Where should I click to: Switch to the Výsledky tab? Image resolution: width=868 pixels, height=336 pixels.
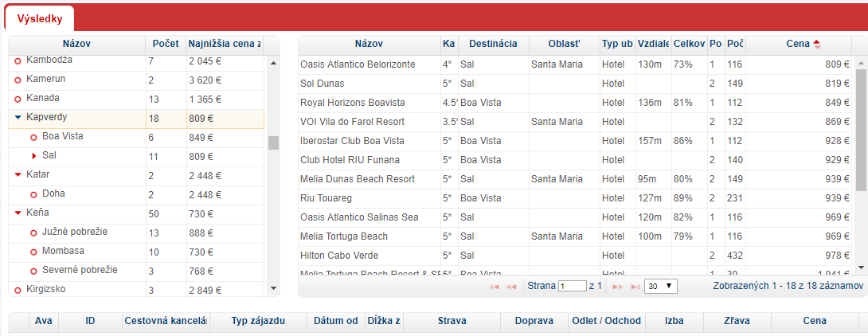point(39,19)
